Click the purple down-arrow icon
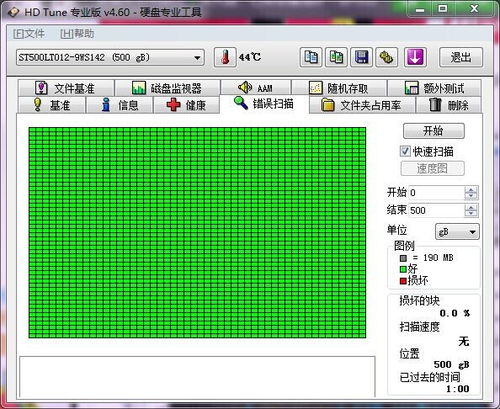The width and height of the screenshot is (500, 409). click(415, 57)
